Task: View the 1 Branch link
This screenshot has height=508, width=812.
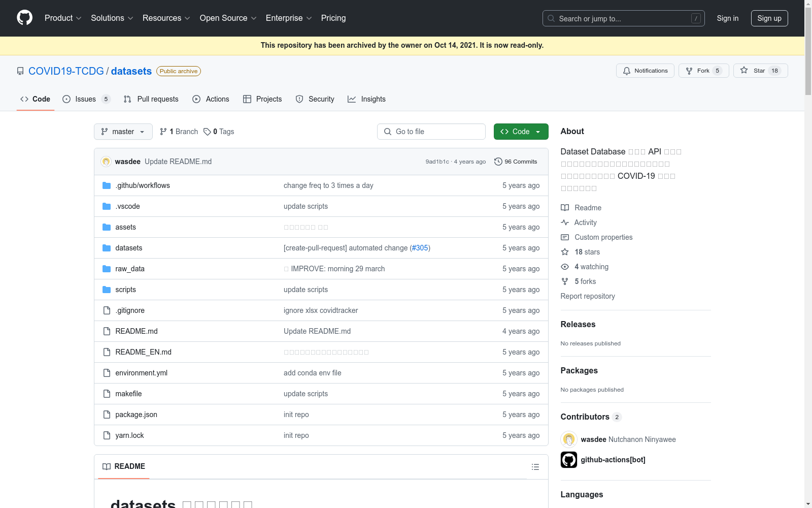Action: tap(179, 132)
